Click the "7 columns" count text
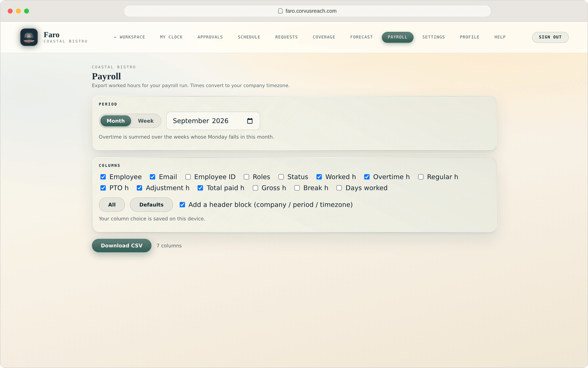 (169, 246)
